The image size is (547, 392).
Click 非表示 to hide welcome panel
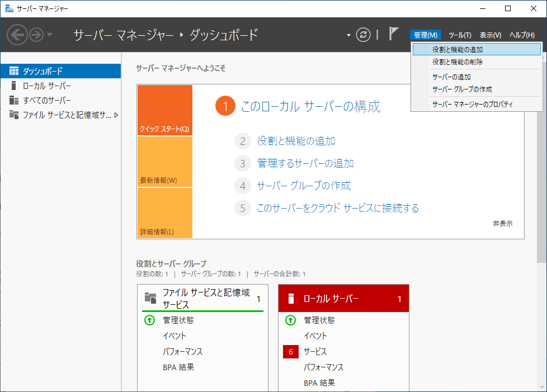pyautogui.click(x=503, y=224)
